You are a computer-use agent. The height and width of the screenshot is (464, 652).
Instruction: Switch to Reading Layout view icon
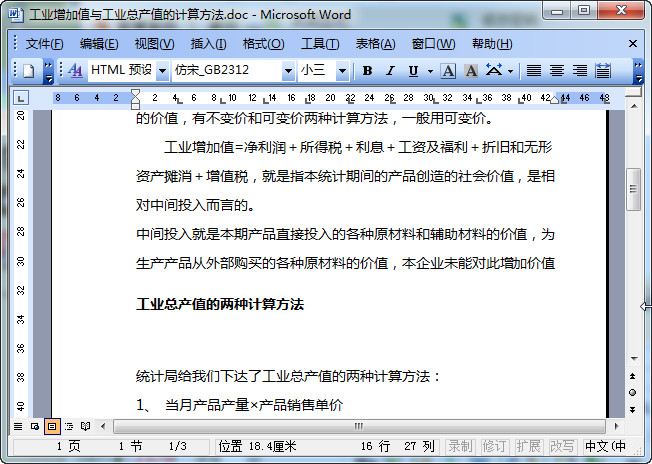(x=86, y=426)
